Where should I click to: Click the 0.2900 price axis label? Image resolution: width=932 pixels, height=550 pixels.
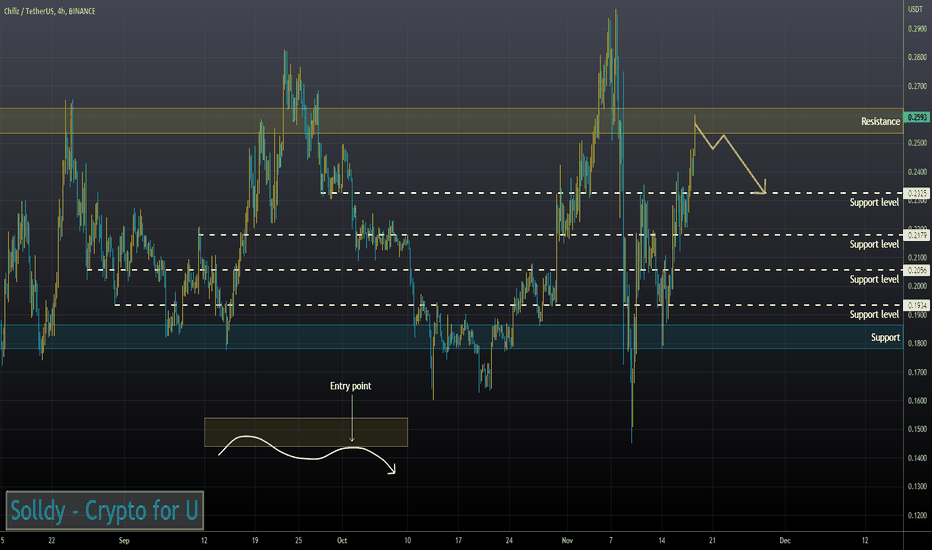[917, 29]
